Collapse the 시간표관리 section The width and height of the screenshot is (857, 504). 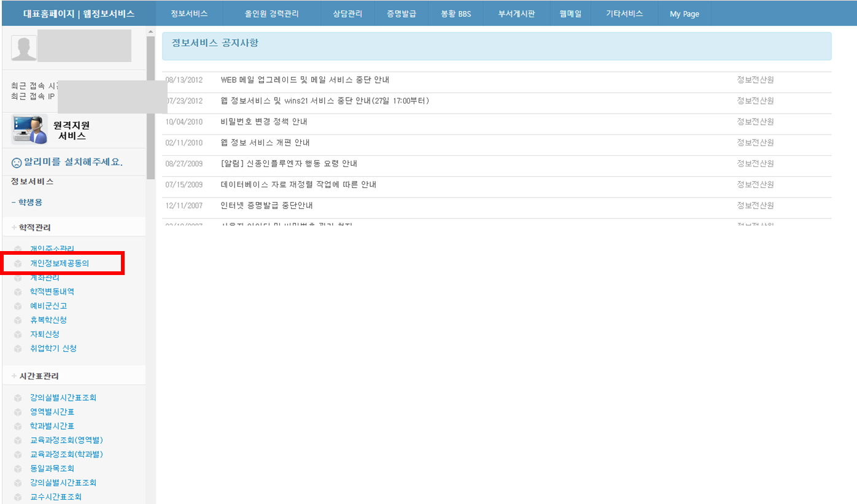(14, 376)
